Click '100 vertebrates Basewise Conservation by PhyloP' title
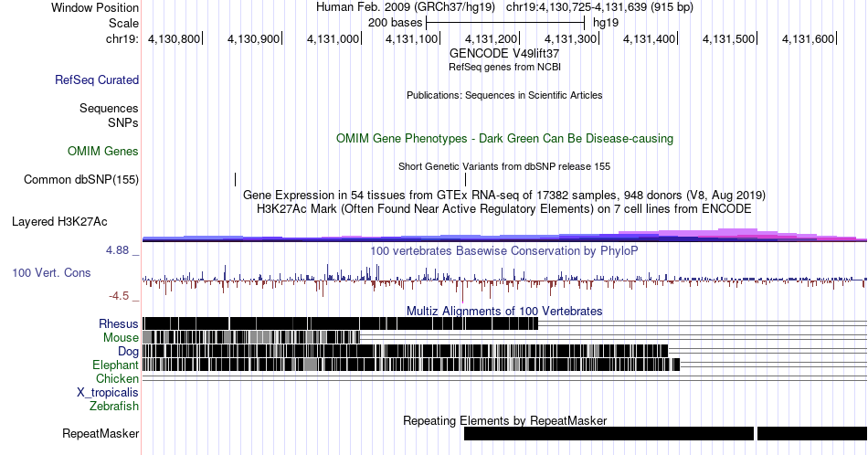Image resolution: width=868 pixels, height=455 pixels. (504, 250)
